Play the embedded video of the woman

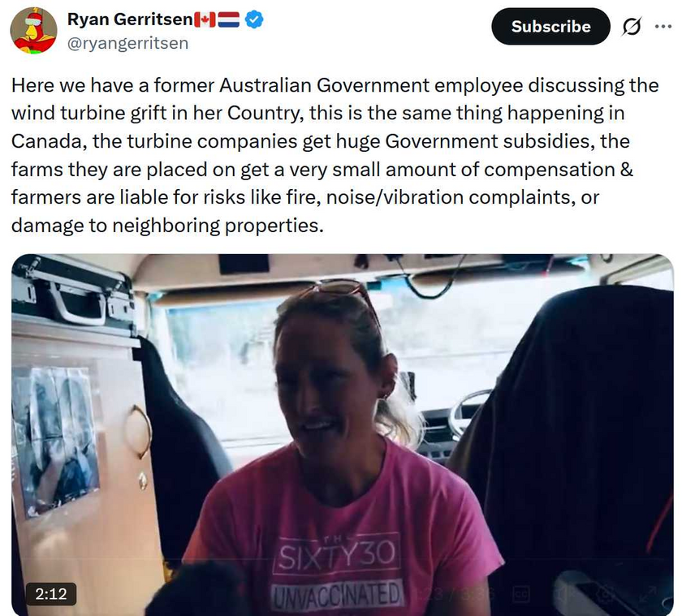coord(343,435)
